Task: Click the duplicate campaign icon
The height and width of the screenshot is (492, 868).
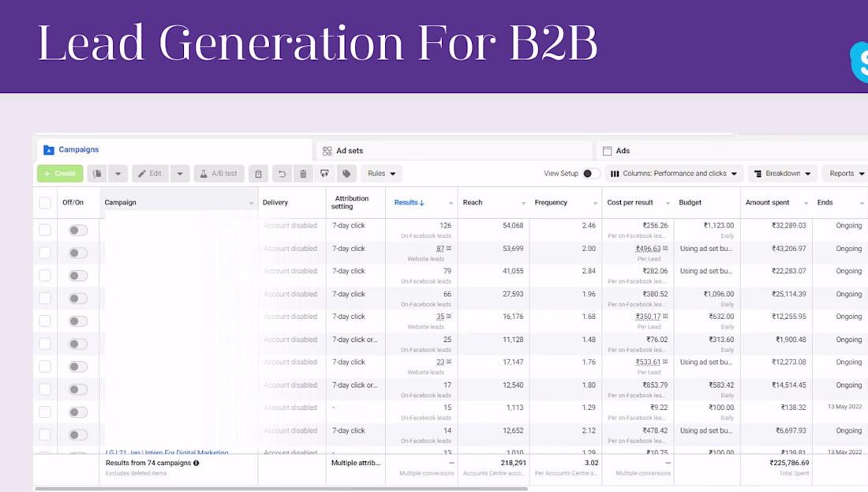Action: (x=97, y=174)
